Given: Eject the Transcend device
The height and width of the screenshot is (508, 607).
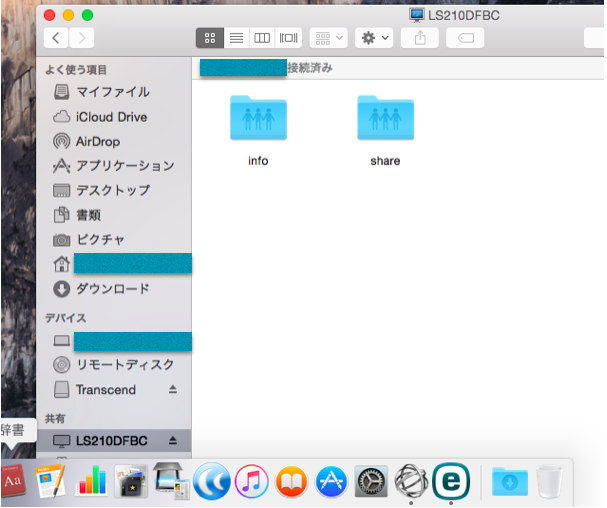Looking at the screenshot, I should pyautogui.click(x=172, y=390).
